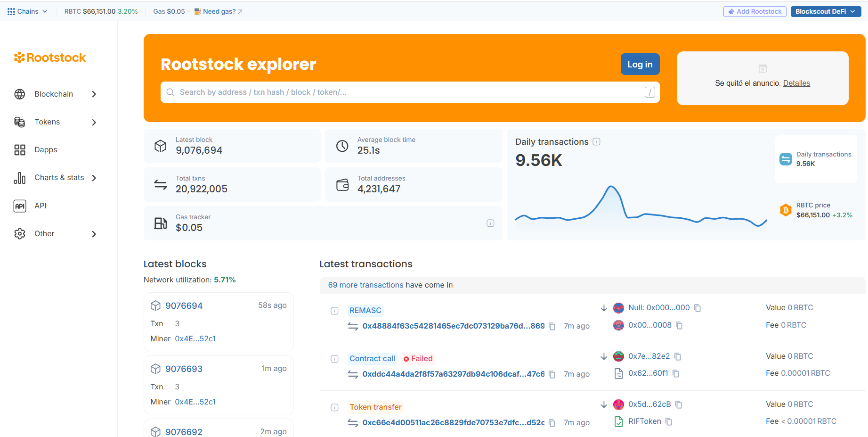This screenshot has height=437, width=868.
Task: Open transaction 0xc66e4d005...d52c
Action: pos(454,423)
